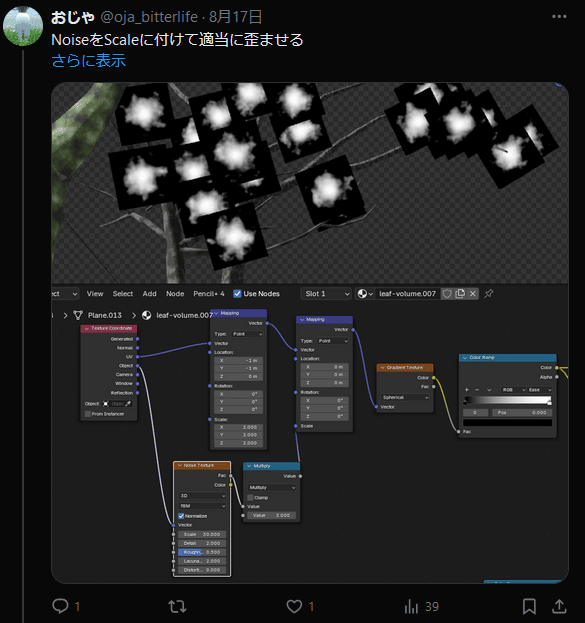Image resolution: width=585 pixels, height=623 pixels.
Task: Open the Color Ramp RGB mode dropdown
Action: point(513,390)
